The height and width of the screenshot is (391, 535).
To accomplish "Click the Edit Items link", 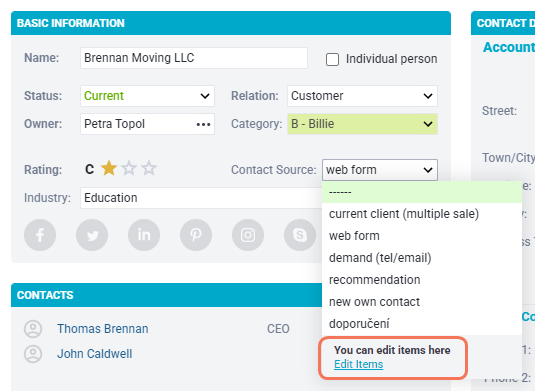I will (359, 364).
